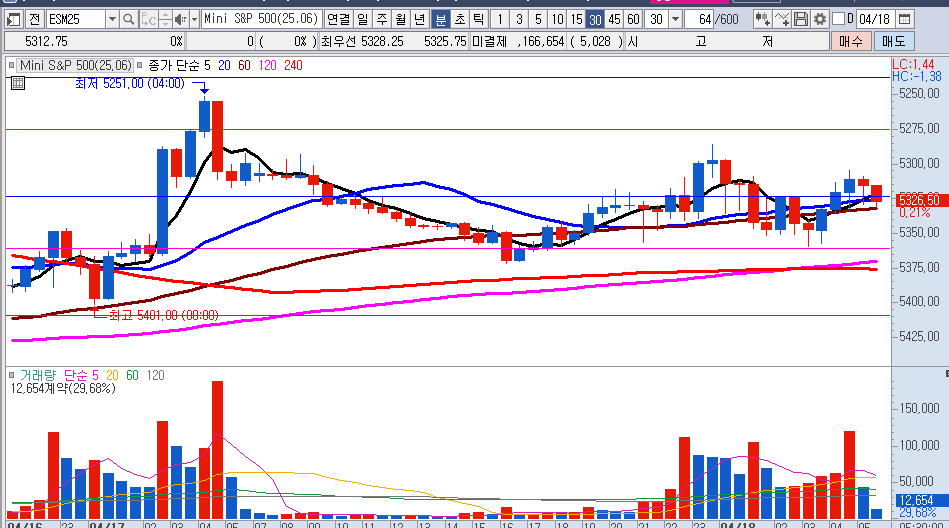Click the candle count field showing 64
The height and width of the screenshot is (528, 949).
point(701,19)
